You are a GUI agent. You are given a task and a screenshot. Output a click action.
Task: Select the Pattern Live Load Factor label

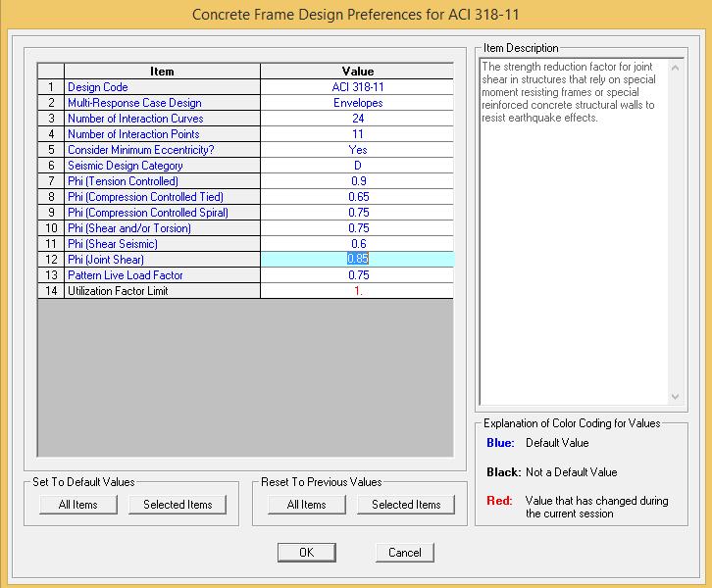tap(162, 275)
